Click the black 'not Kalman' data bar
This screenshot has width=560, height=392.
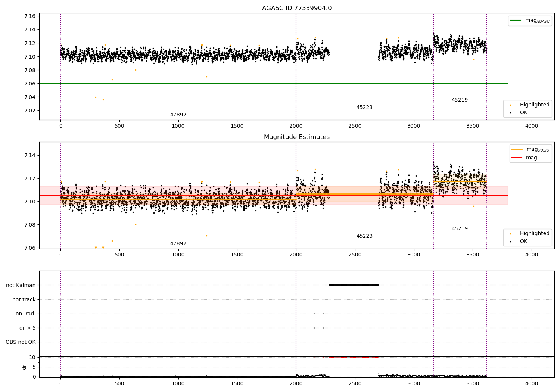pyautogui.click(x=354, y=285)
